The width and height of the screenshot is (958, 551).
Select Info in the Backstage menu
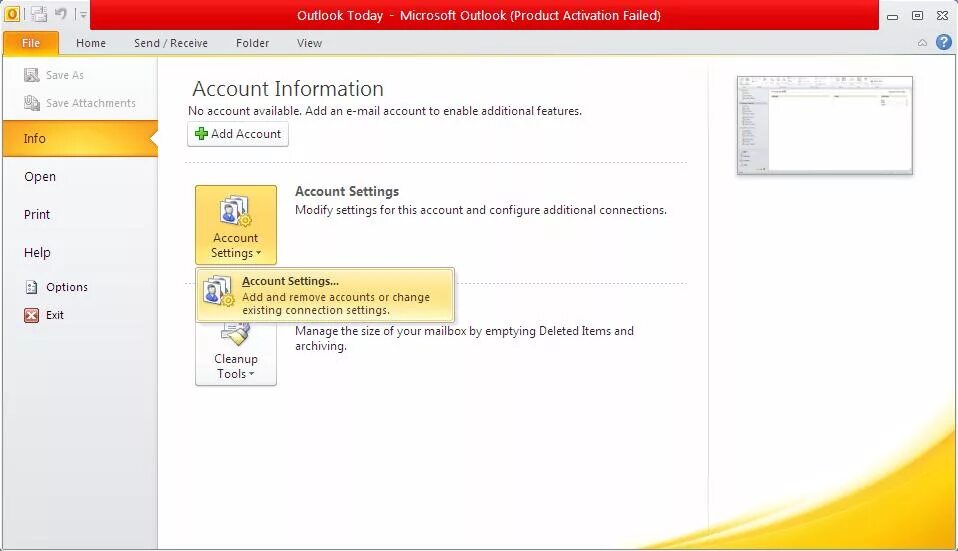tap(80, 139)
